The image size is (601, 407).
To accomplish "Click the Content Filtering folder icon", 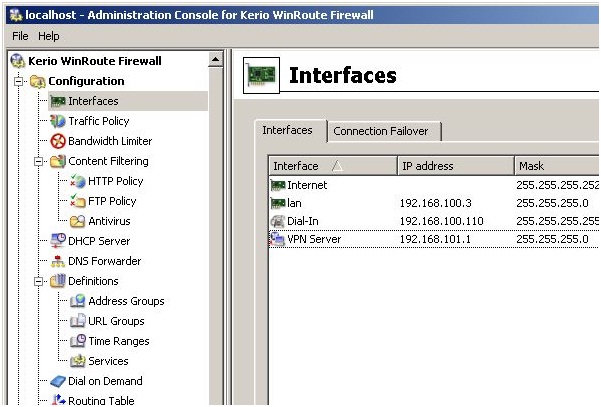I will [x=58, y=161].
